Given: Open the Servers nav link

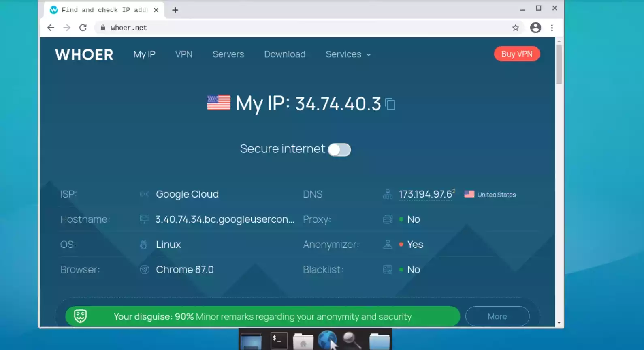Looking at the screenshot, I should click(228, 54).
